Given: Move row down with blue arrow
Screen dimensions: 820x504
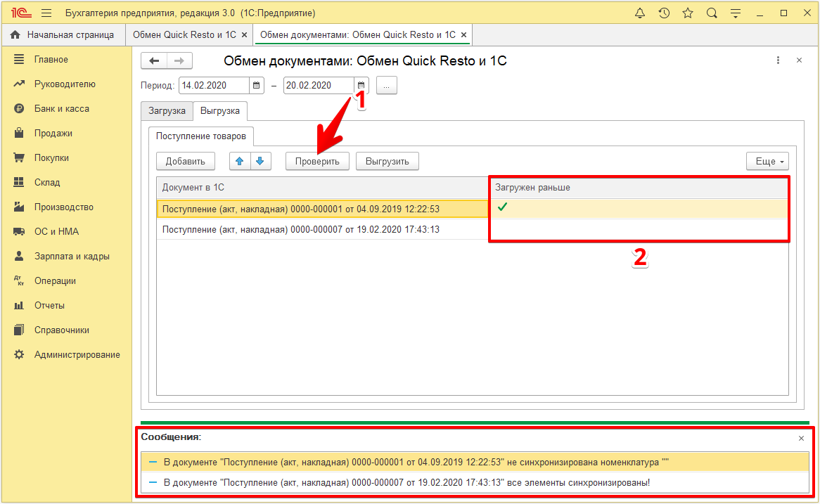Looking at the screenshot, I should point(260,161).
